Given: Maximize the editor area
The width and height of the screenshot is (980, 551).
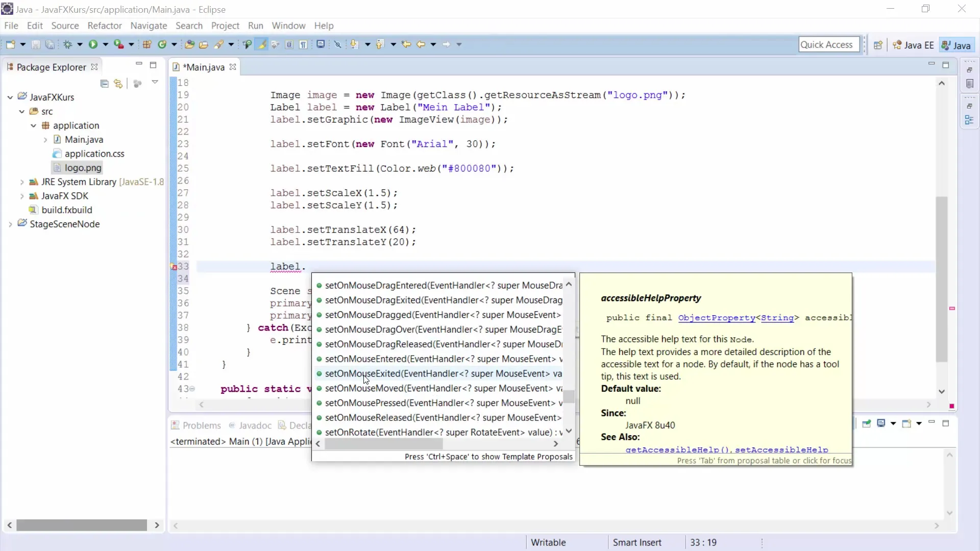Looking at the screenshot, I should tap(945, 65).
